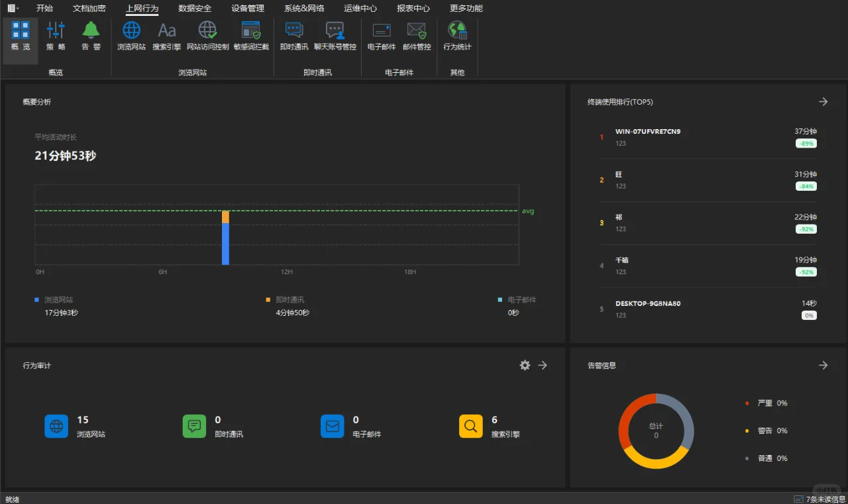The height and width of the screenshot is (504, 848).
Task: Open the 搜索引擎 audit tile showing 6
Action: (x=490, y=427)
